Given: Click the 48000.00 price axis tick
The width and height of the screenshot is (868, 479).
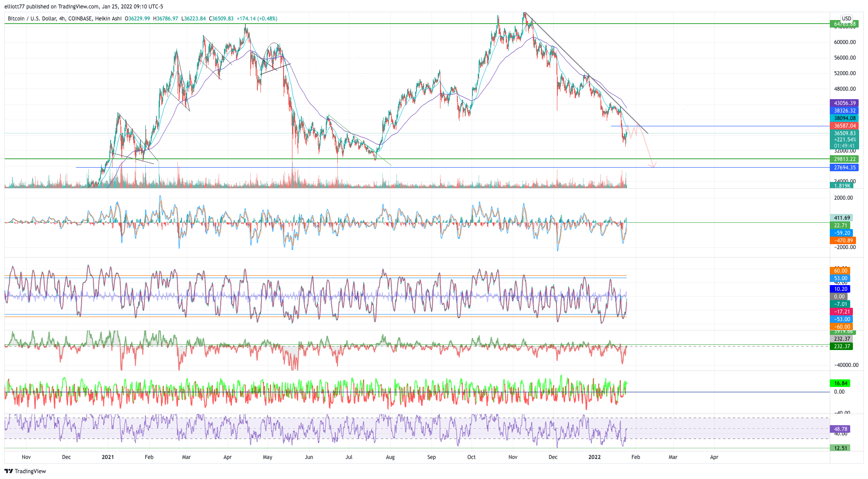Looking at the screenshot, I should click(x=844, y=89).
